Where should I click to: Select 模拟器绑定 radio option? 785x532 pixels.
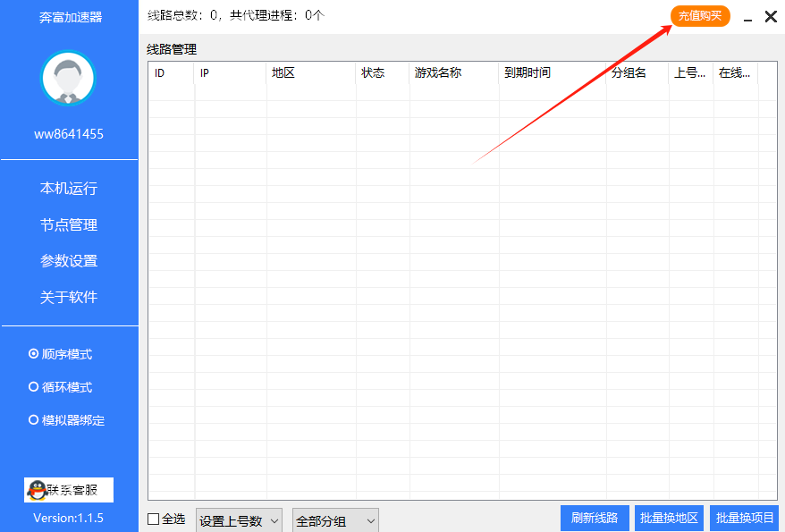(x=66, y=420)
